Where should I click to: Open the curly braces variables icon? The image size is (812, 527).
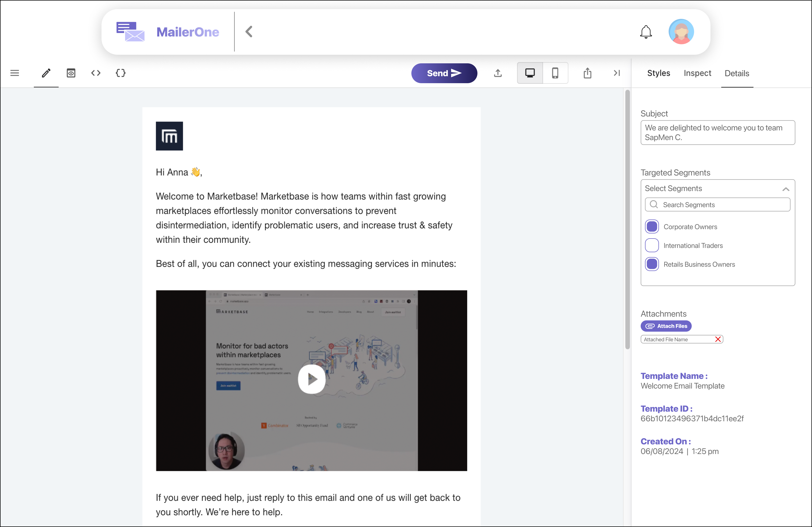point(121,73)
